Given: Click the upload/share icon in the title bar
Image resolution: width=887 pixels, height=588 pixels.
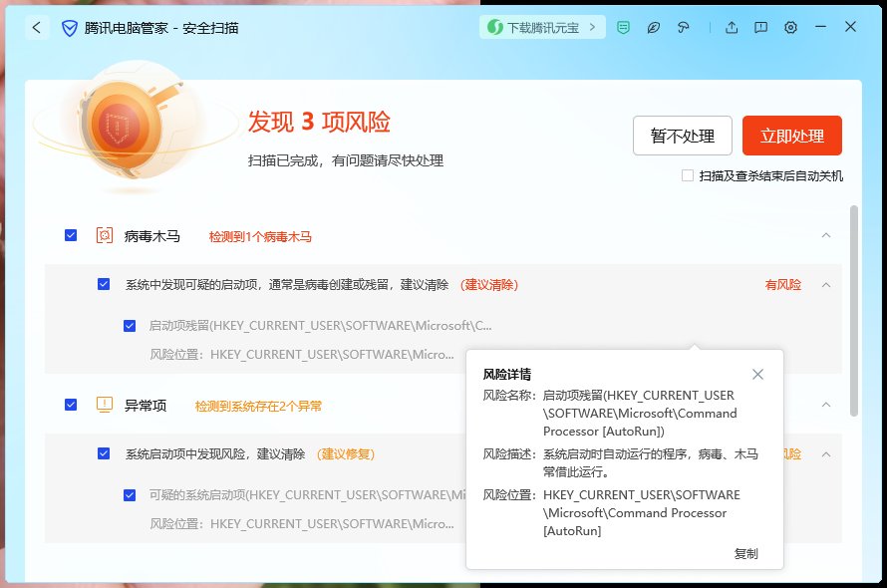Looking at the screenshot, I should click(732, 27).
